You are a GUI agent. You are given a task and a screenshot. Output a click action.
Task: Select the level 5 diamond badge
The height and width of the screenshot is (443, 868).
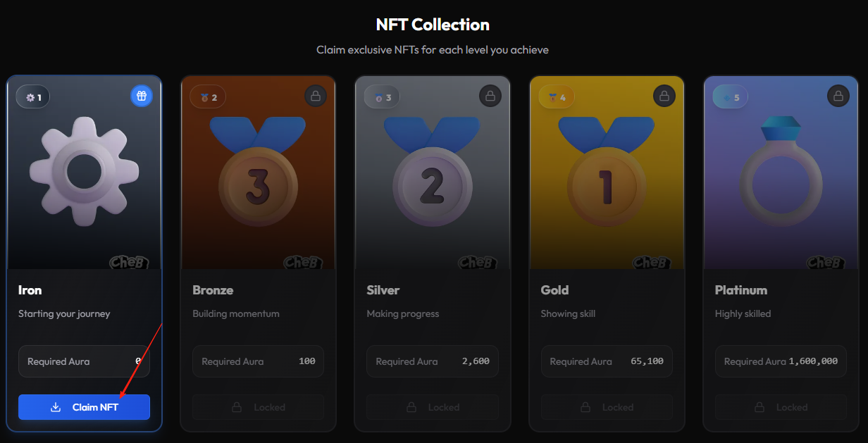click(730, 97)
